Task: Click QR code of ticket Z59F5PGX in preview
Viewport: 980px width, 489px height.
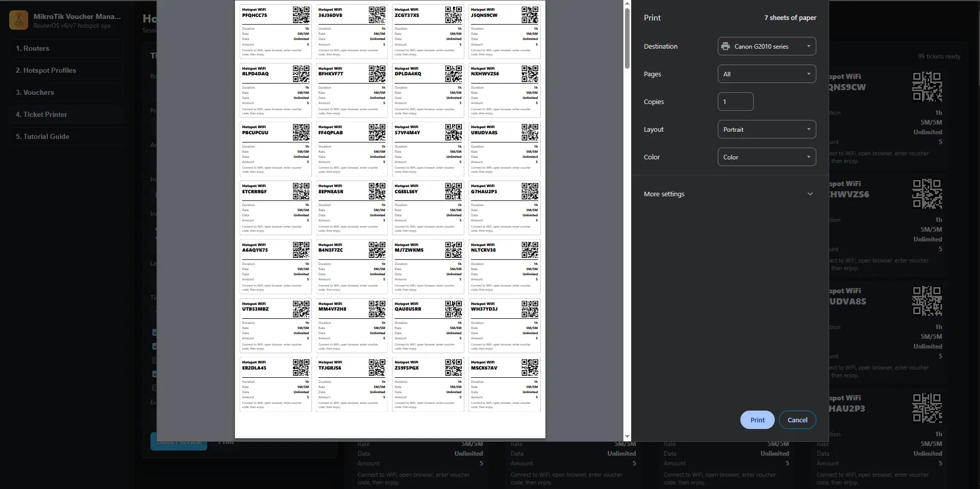Action: click(x=454, y=368)
